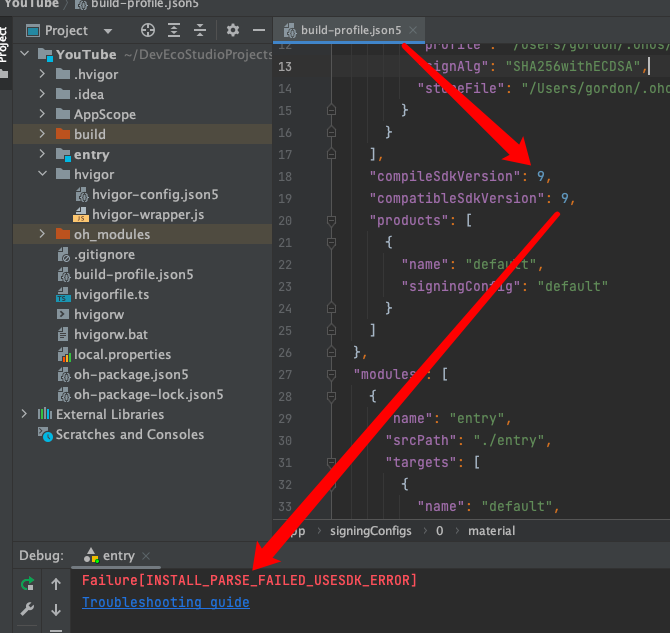Fold the products array at line 20

tap(331, 220)
